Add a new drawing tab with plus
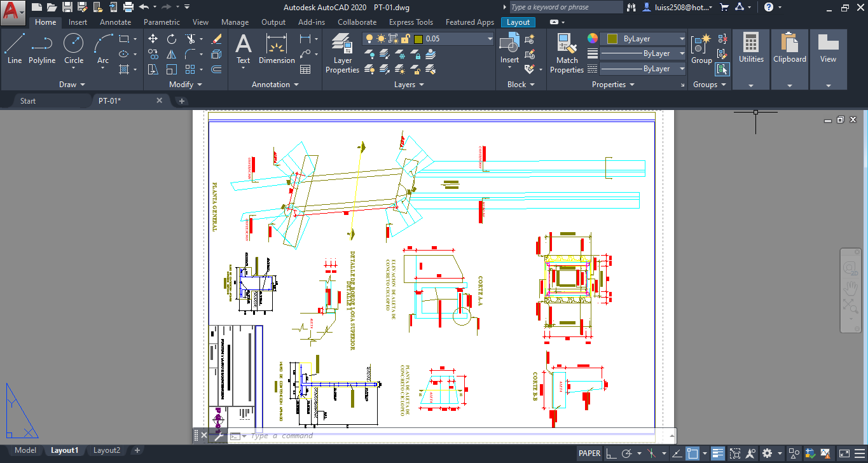 pyautogui.click(x=181, y=101)
